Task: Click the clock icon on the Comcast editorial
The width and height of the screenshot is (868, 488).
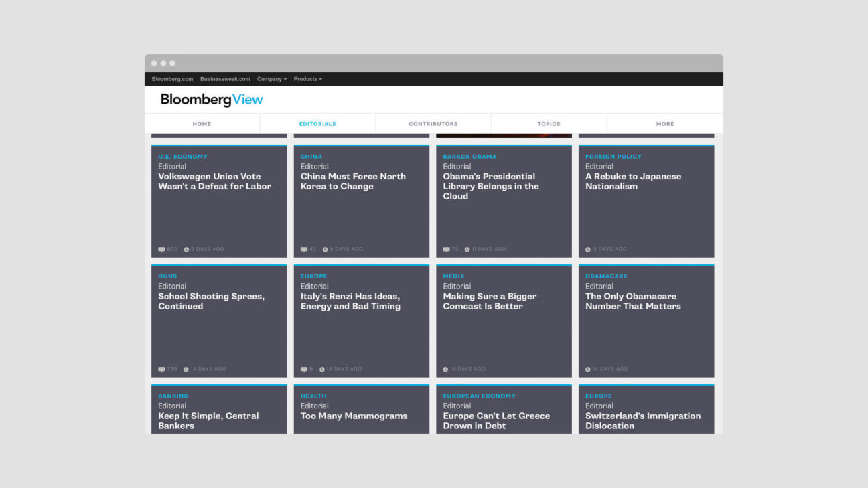Action: pyautogui.click(x=446, y=368)
